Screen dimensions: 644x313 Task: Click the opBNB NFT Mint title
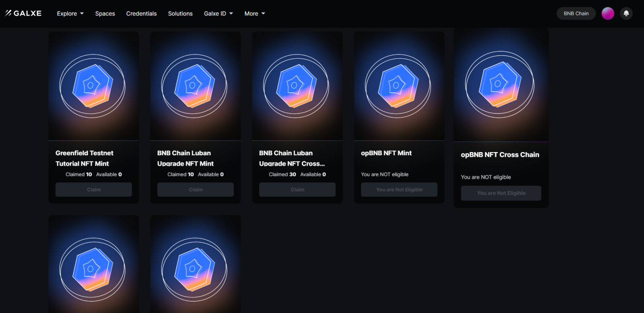[x=386, y=153]
